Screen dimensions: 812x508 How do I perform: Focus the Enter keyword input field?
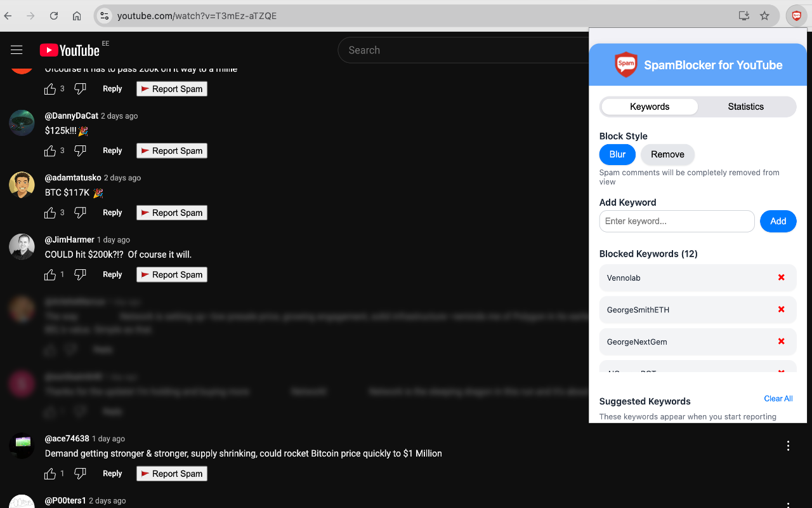pyautogui.click(x=677, y=221)
